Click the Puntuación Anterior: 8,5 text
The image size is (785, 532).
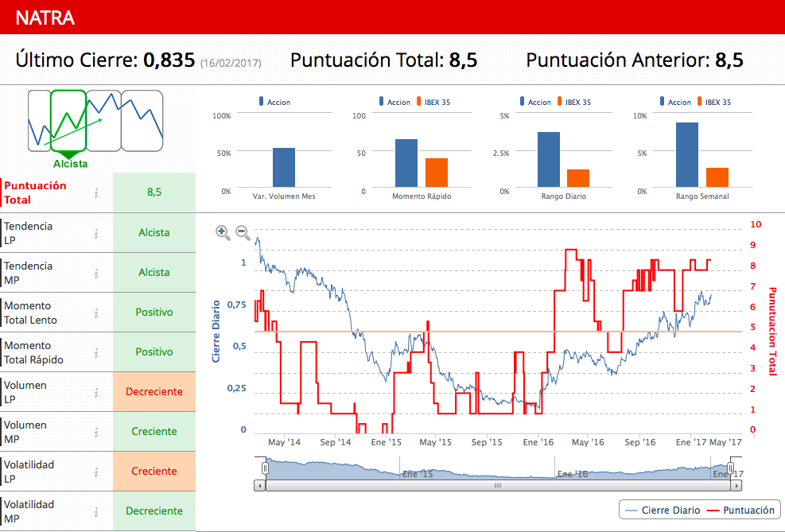[635, 60]
